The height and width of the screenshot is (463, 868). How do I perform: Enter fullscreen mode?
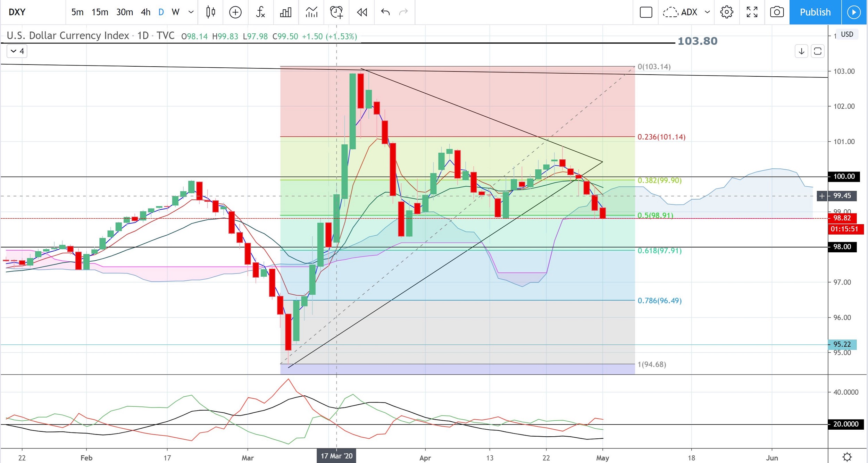click(x=752, y=12)
